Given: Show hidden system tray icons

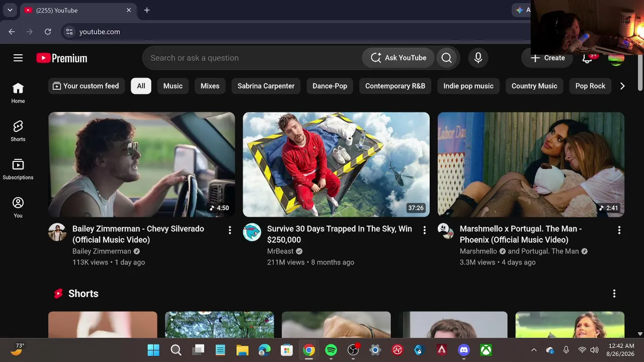Looking at the screenshot, I should (x=534, y=350).
